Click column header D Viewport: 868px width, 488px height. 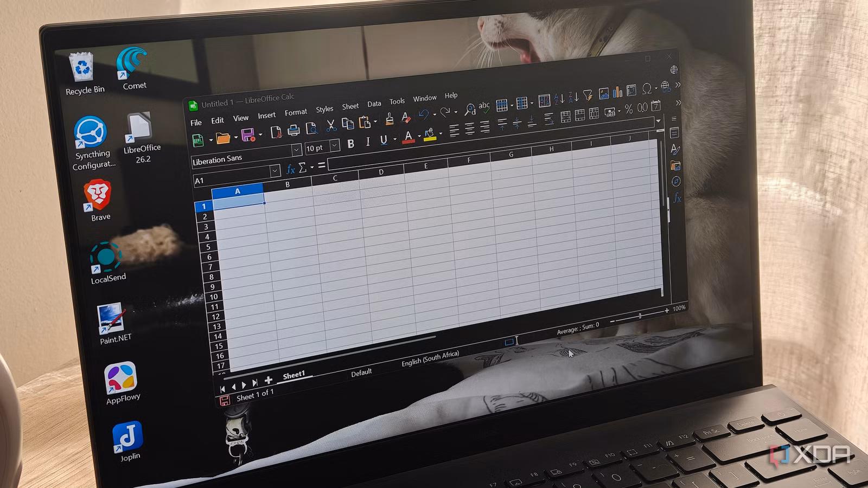click(x=381, y=172)
